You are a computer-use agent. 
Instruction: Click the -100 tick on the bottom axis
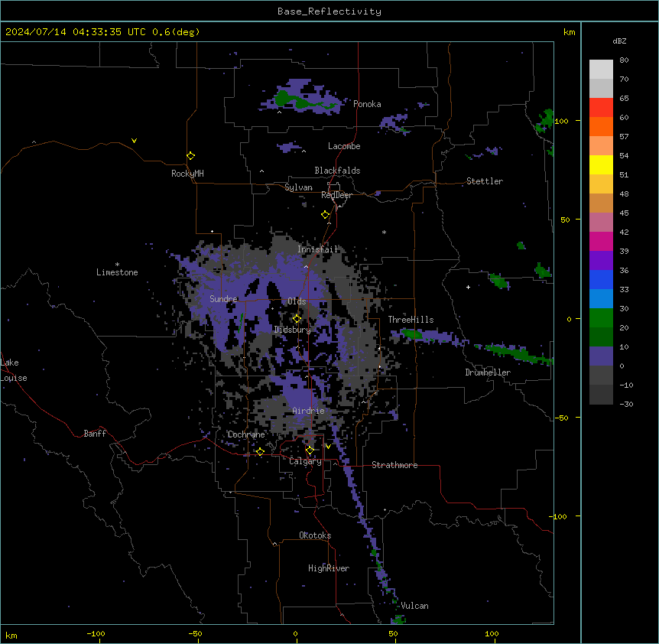pyautogui.click(x=96, y=633)
